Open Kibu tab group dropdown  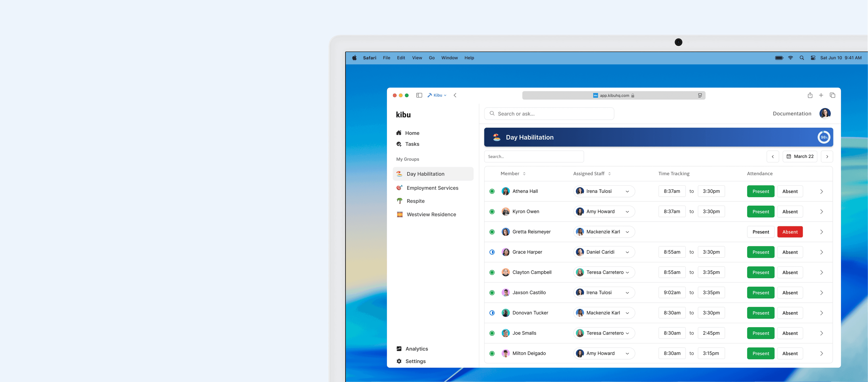click(x=437, y=95)
